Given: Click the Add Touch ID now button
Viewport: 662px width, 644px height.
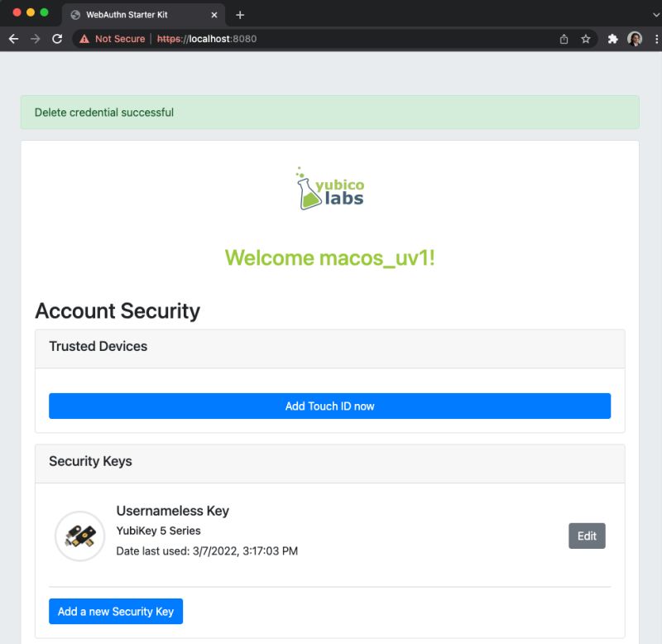Looking at the screenshot, I should (330, 406).
